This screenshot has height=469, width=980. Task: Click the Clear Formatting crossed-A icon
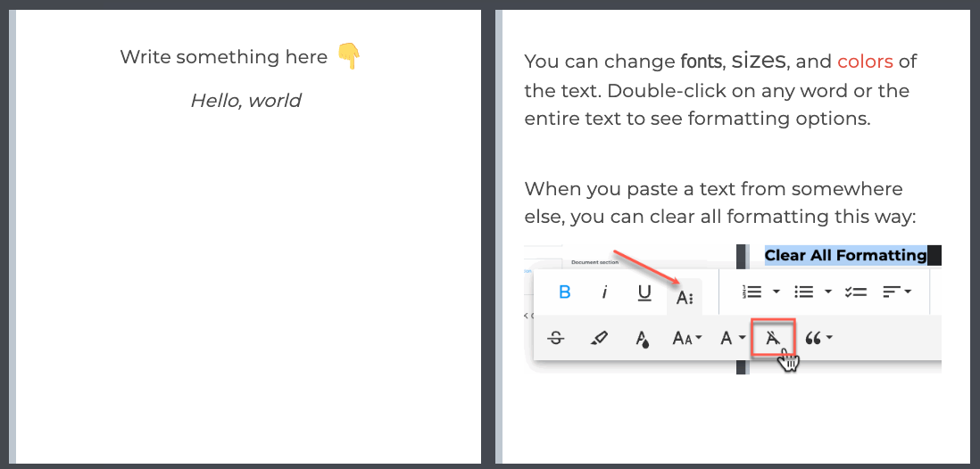pos(773,338)
